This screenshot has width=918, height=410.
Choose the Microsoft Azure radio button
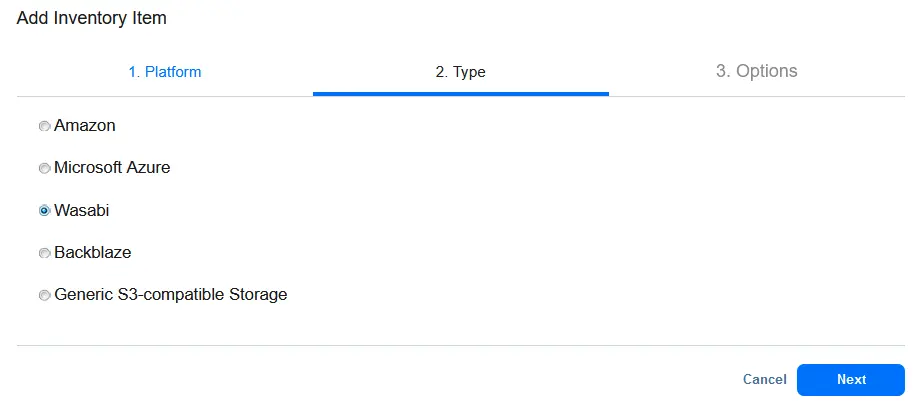[44, 169]
